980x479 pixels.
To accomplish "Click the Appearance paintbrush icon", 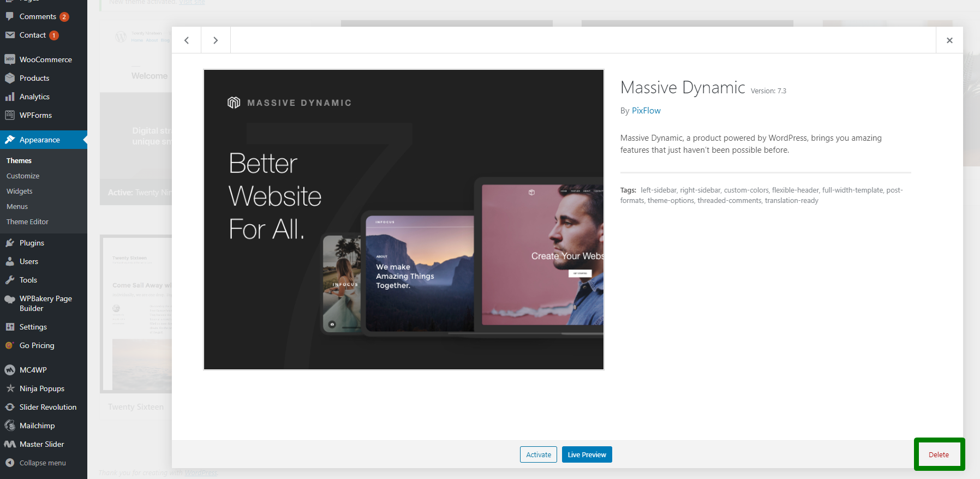I will [x=10, y=140].
